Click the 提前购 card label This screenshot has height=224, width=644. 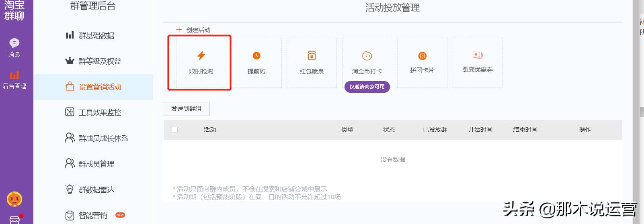(x=256, y=71)
